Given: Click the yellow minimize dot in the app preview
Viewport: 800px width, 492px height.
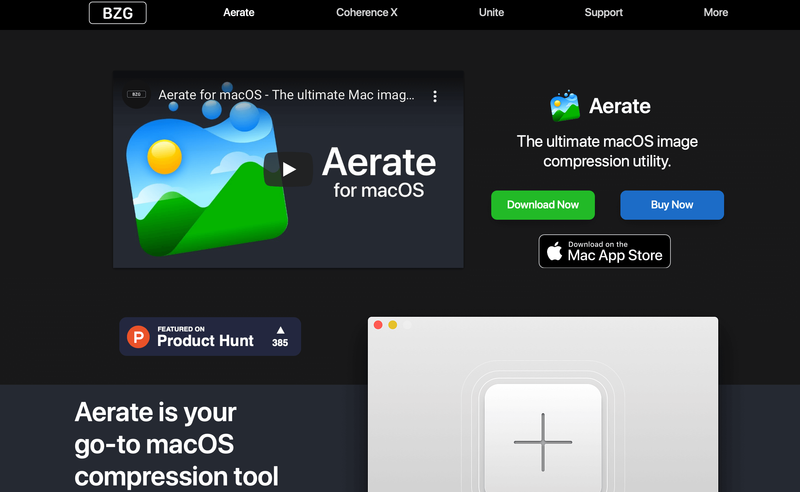Looking at the screenshot, I should (x=392, y=325).
